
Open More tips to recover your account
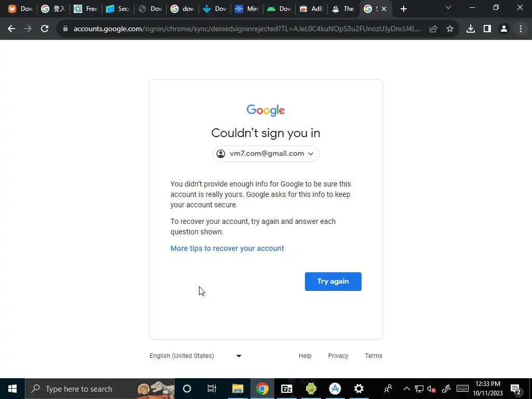(227, 248)
